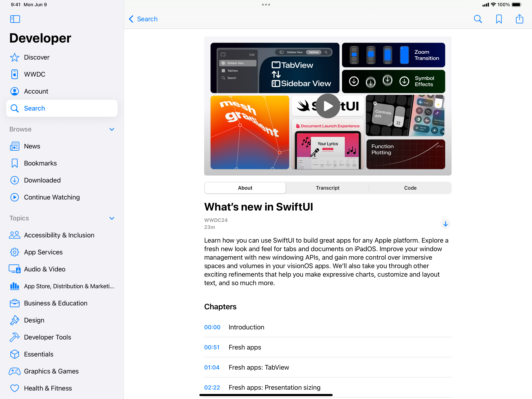Bookmark this video with the bookmark icon

coord(499,19)
